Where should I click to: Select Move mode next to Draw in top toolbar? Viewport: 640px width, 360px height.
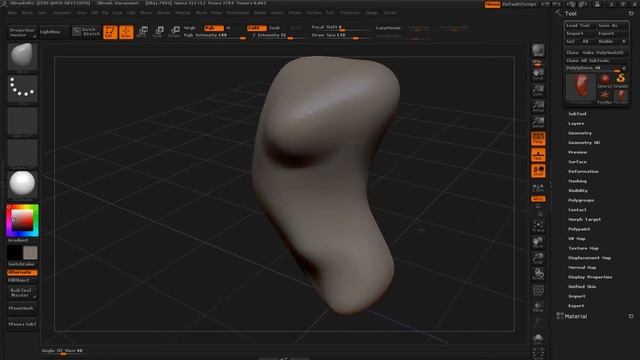pyautogui.click(x=142, y=32)
